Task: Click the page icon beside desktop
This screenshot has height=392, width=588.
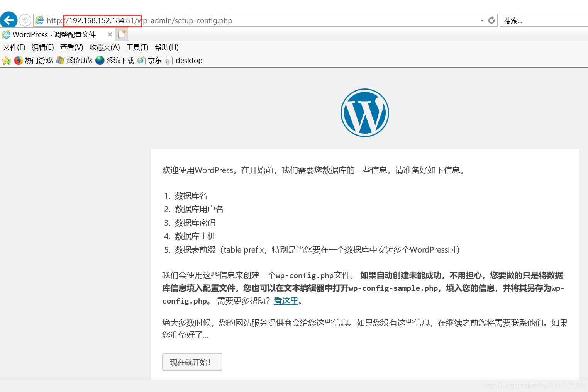Action: point(169,61)
